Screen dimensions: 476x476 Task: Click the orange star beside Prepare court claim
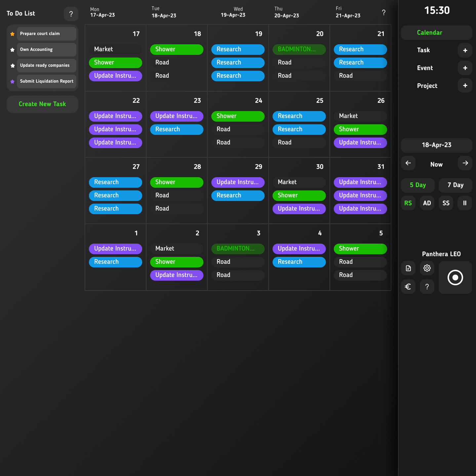[x=13, y=34]
